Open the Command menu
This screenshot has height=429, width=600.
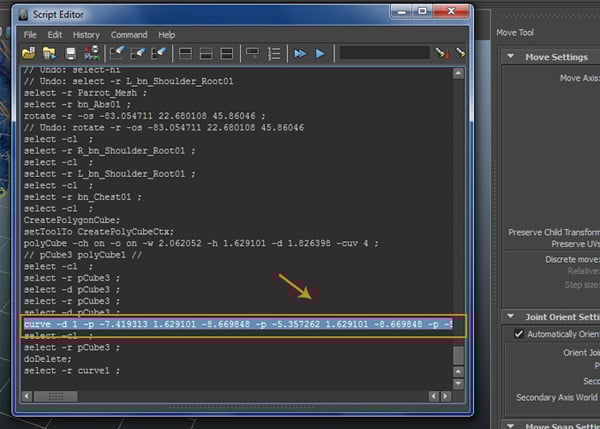tap(129, 35)
